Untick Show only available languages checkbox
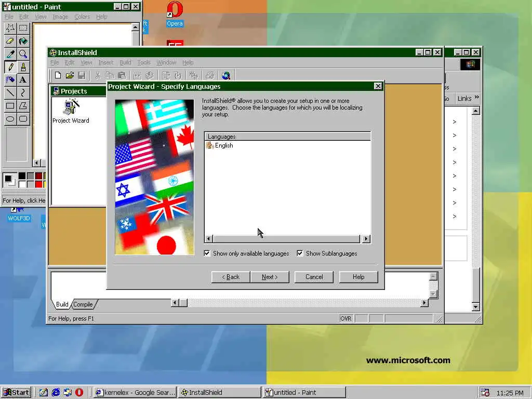The width and height of the screenshot is (532, 399). click(207, 254)
